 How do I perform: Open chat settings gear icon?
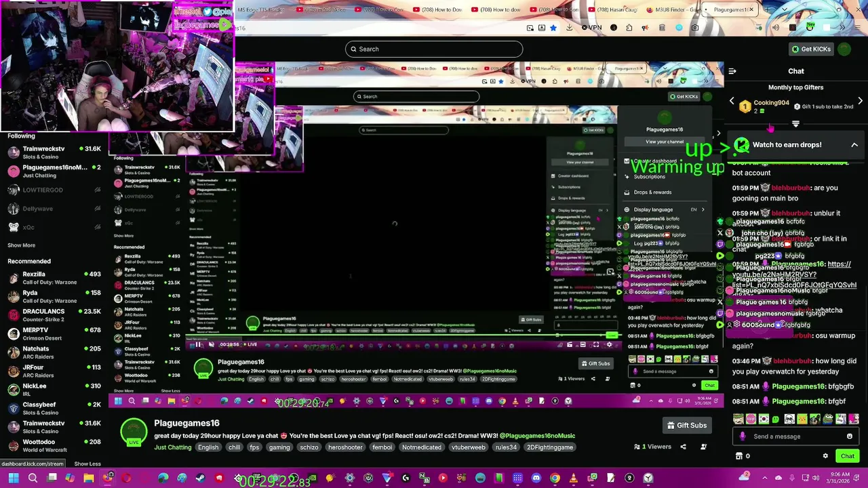pyautogui.click(x=825, y=456)
